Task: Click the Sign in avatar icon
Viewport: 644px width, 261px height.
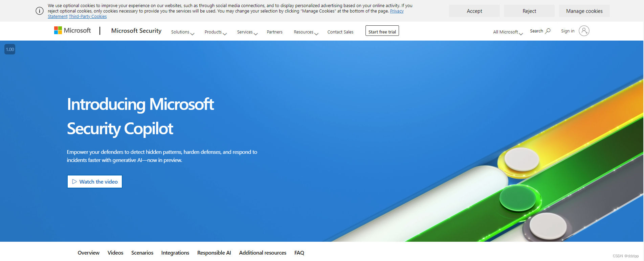Action: 584,31
